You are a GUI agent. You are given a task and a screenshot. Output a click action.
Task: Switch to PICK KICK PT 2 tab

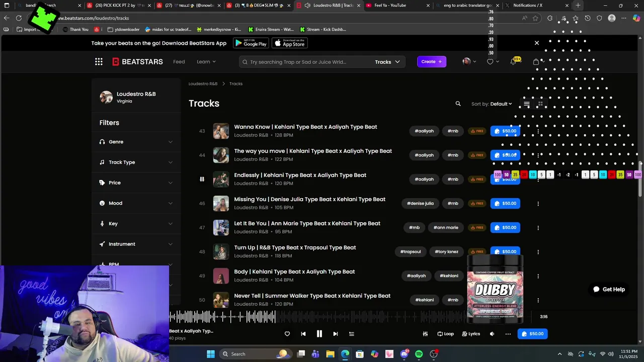click(119, 6)
